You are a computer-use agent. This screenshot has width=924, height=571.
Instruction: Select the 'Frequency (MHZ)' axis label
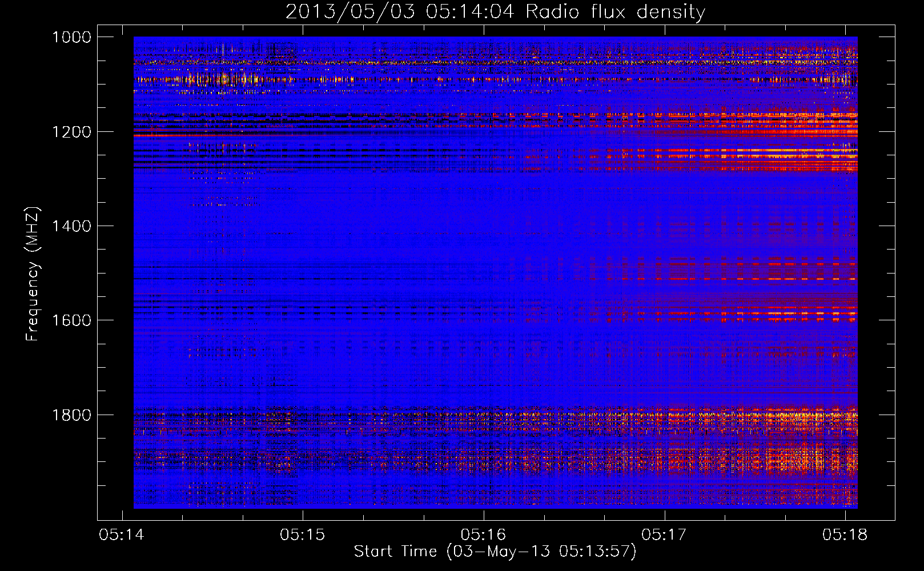click(x=33, y=274)
